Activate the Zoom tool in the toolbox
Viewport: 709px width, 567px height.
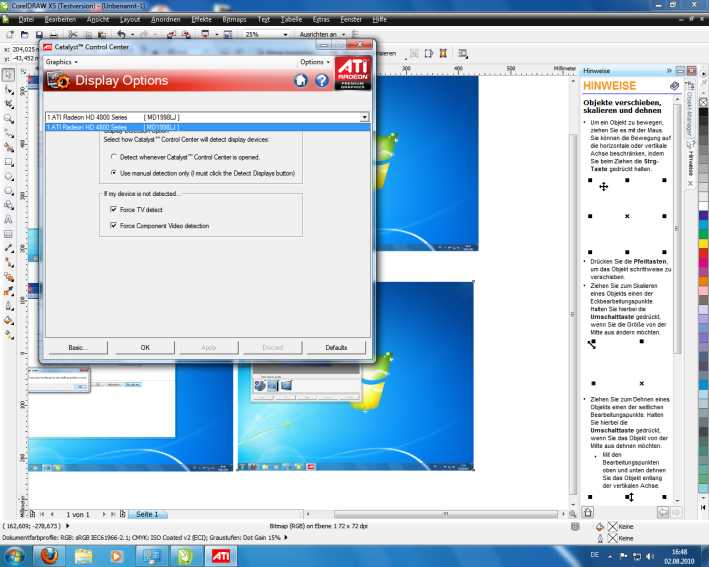(x=9, y=119)
